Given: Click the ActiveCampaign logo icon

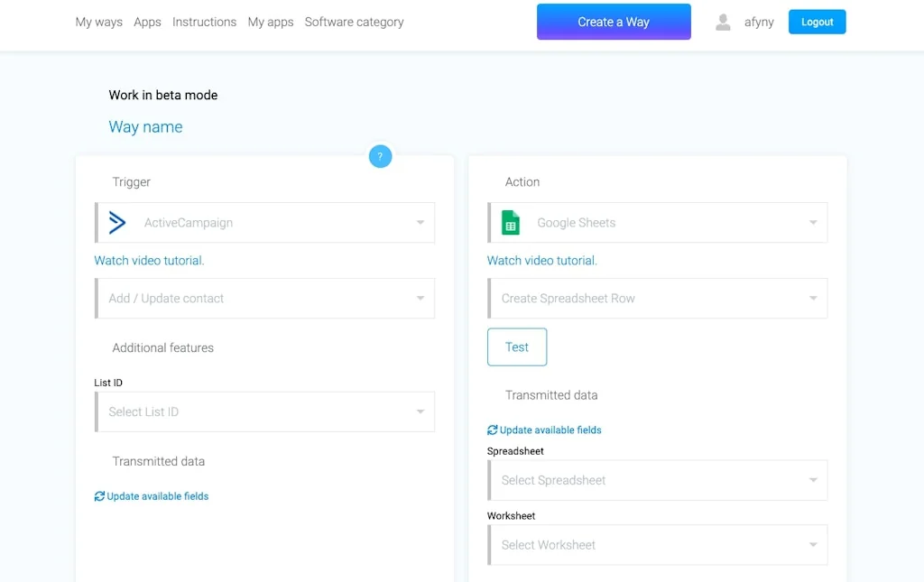Looking at the screenshot, I should [117, 223].
